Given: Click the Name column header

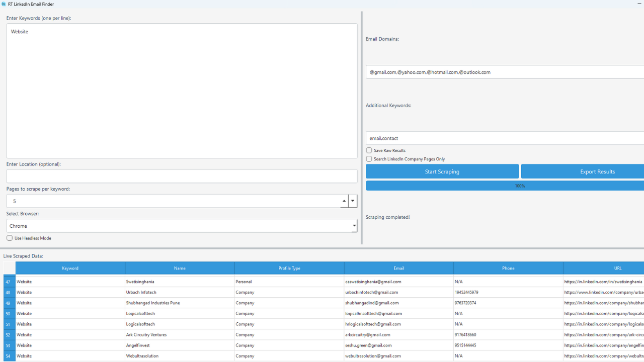Looking at the screenshot, I should click(x=180, y=268).
